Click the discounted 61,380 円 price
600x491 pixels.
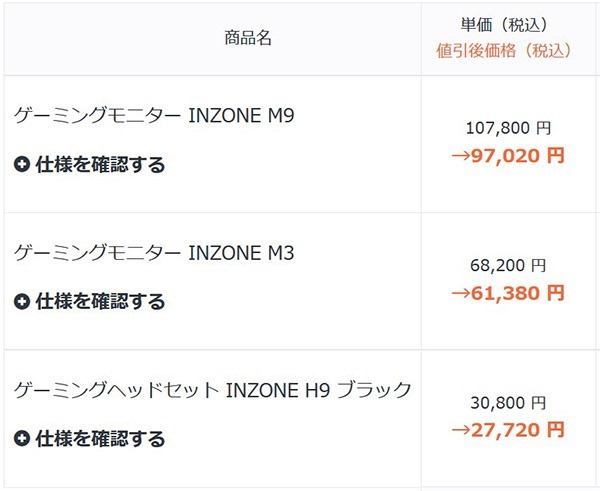click(518, 293)
